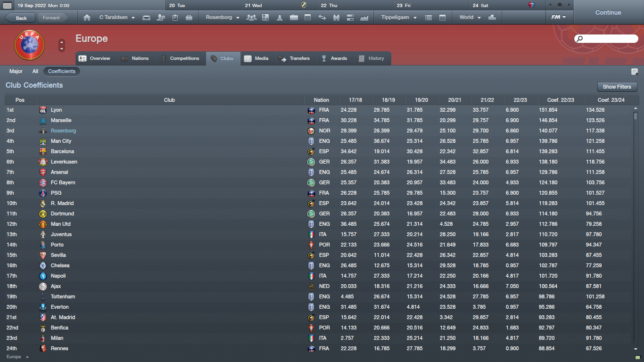Sort by the Pos column header
The image size is (644, 362).
(20, 100)
